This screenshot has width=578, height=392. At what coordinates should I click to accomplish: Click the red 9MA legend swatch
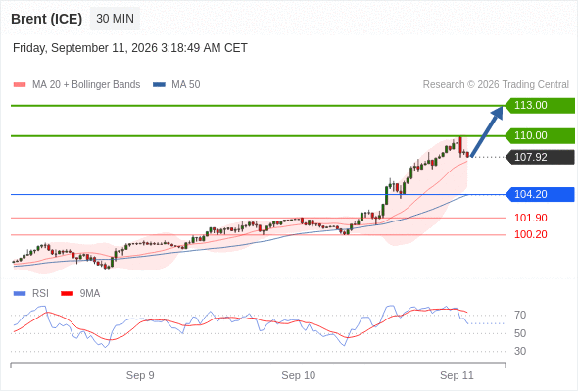click(67, 294)
